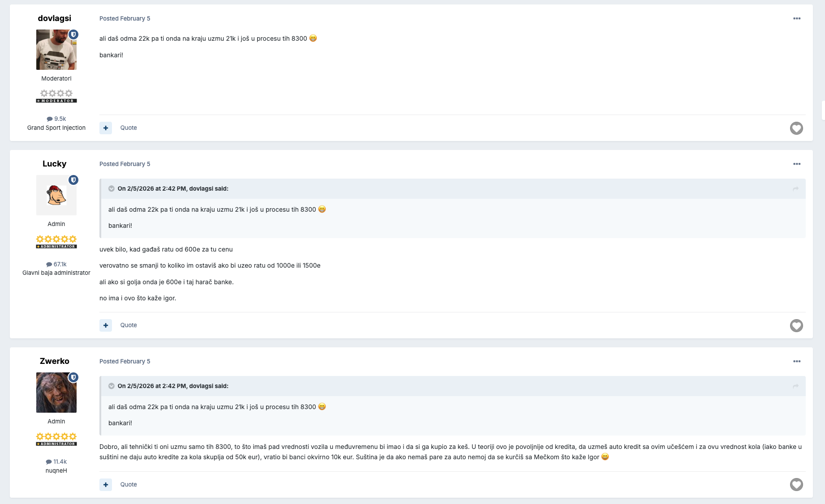Go to quoted post via arrow in Lucky's quote
Image resolution: width=825 pixels, height=504 pixels.
[795, 189]
